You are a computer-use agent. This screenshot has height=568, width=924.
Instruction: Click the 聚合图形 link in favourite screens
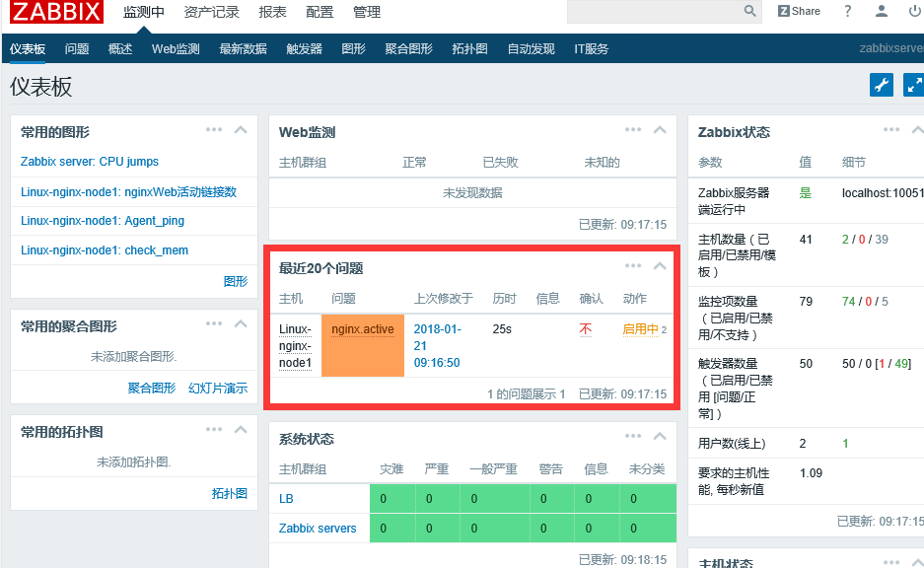[x=152, y=388]
